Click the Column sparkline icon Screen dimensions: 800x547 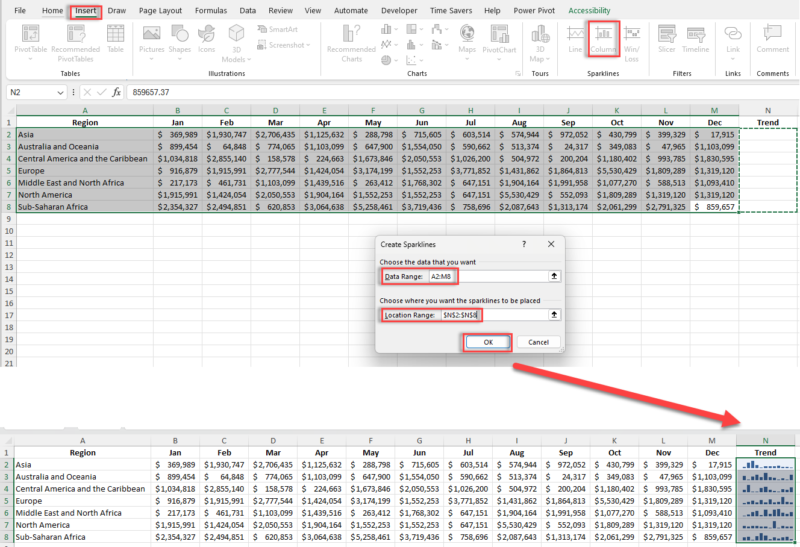(603, 39)
